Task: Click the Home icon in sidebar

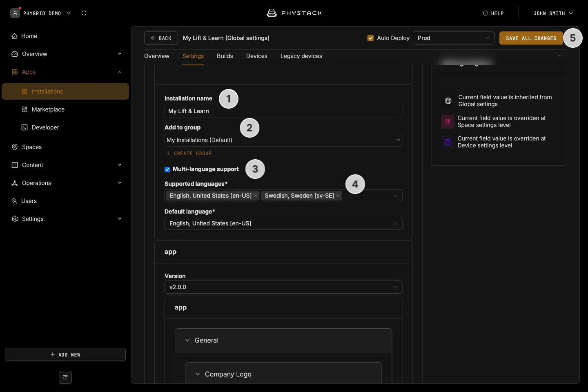Action: pyautogui.click(x=14, y=36)
